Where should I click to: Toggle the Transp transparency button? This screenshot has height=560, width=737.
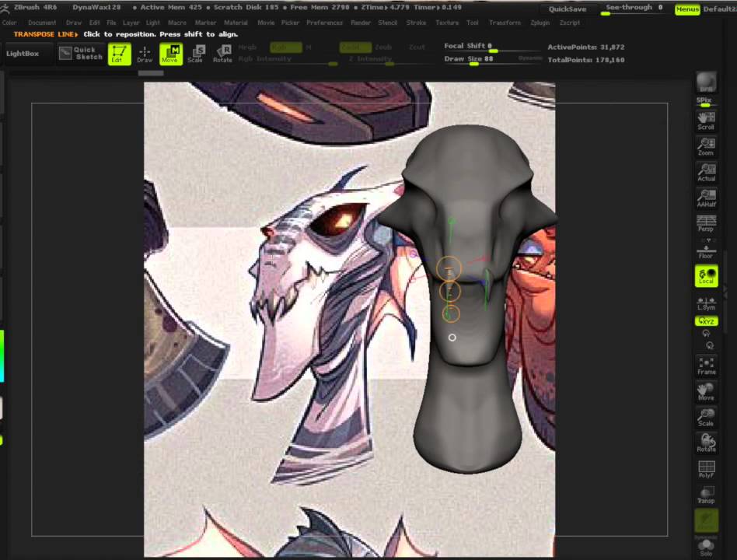[x=706, y=495]
